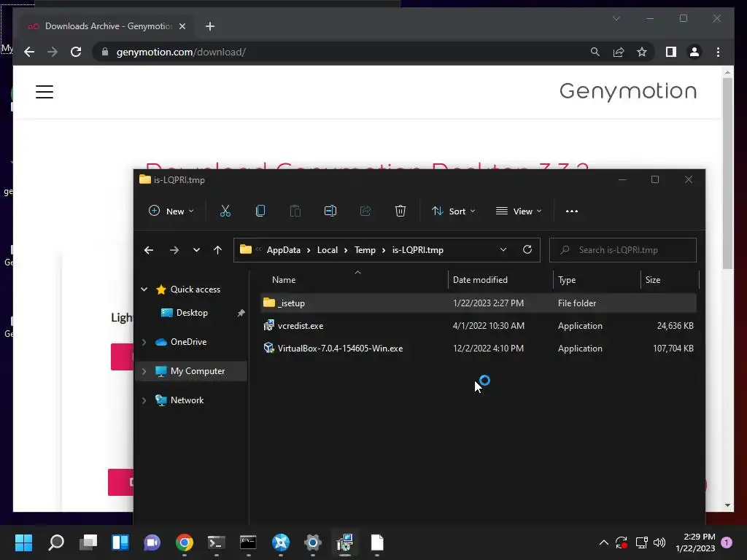Expand the OneDrive tree node
This screenshot has height=560, width=747.
click(x=144, y=342)
